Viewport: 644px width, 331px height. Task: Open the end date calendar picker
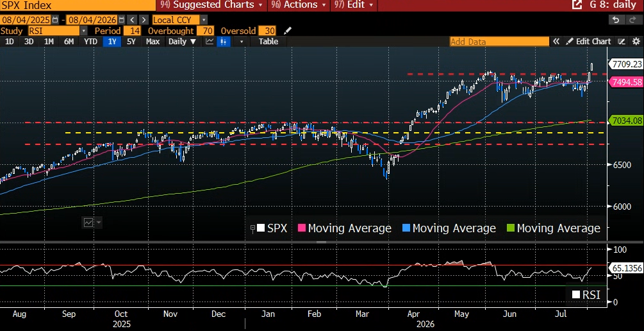click(122, 20)
